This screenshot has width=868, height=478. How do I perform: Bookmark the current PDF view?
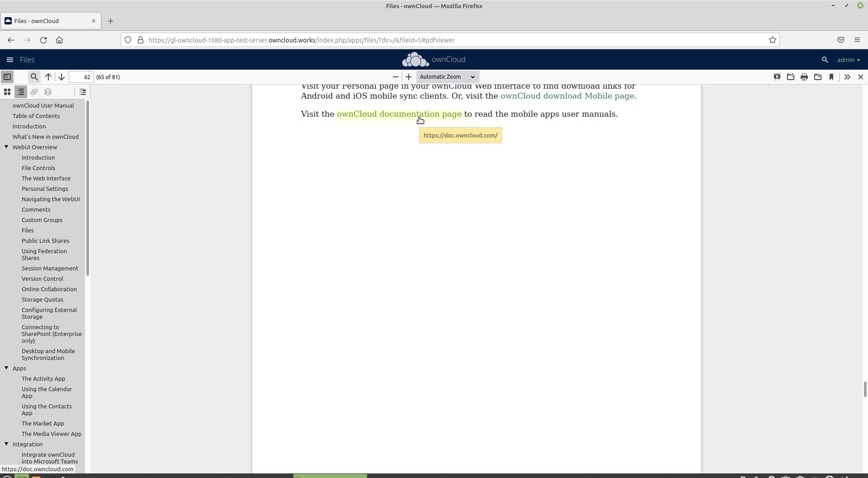click(x=831, y=77)
